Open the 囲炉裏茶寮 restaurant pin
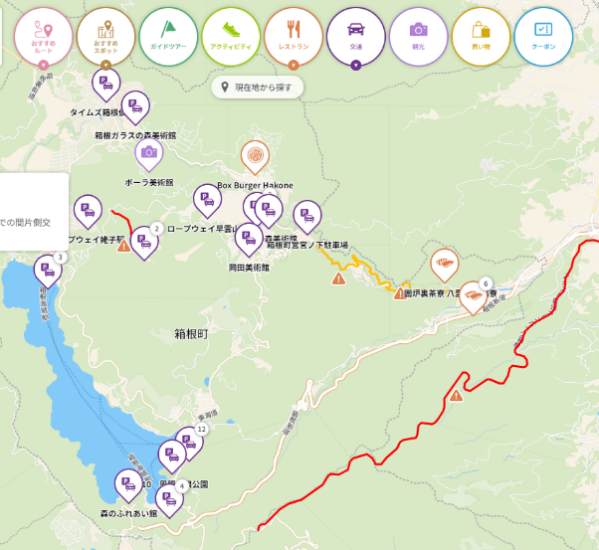This screenshot has height=550, width=599. tap(445, 264)
